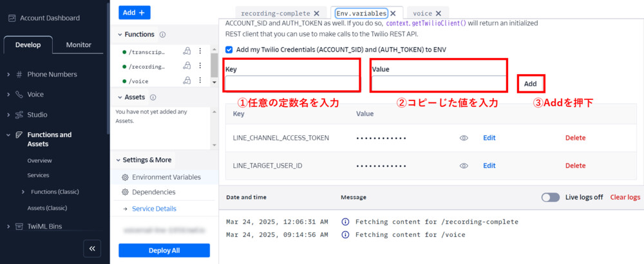
Task: Click Clear logs
Action: (625, 198)
